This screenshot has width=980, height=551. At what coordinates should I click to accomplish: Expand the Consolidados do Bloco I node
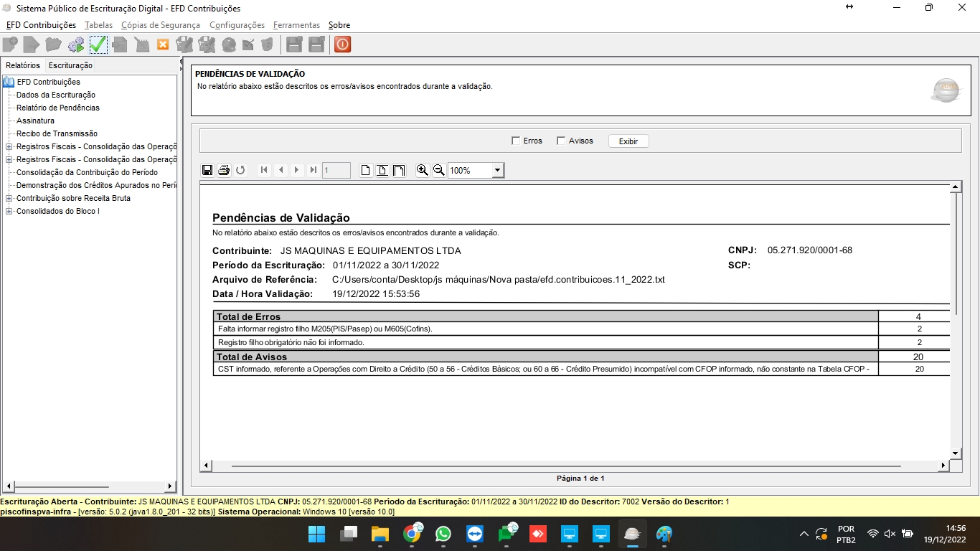[9, 211]
